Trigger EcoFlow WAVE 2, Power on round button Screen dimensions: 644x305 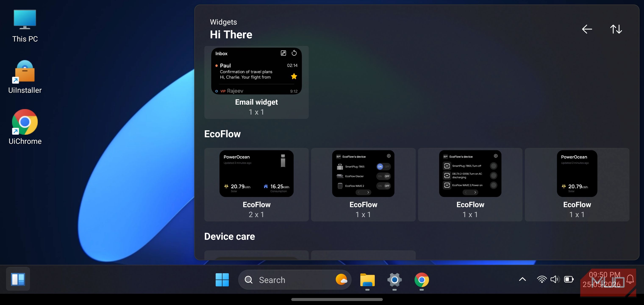494,185
